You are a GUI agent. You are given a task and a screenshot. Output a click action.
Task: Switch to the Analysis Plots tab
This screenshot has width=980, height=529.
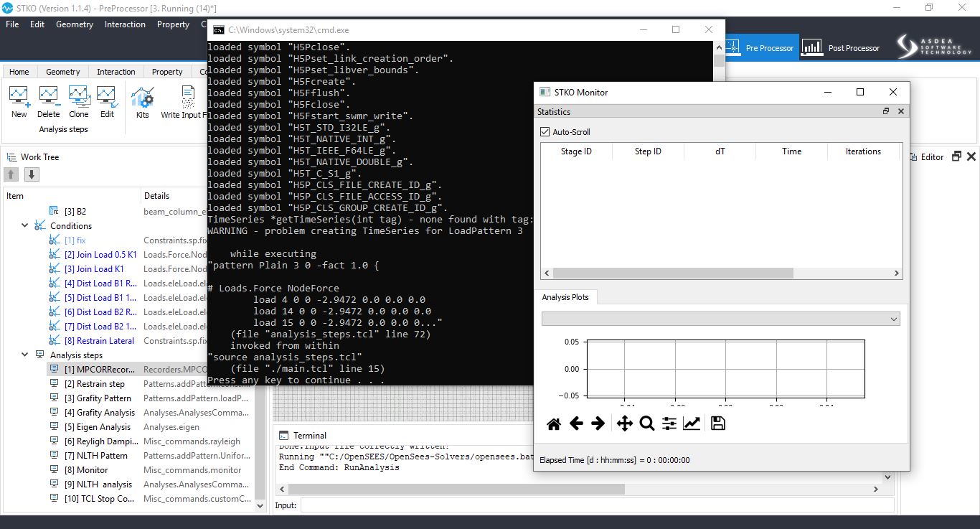pyautogui.click(x=565, y=297)
